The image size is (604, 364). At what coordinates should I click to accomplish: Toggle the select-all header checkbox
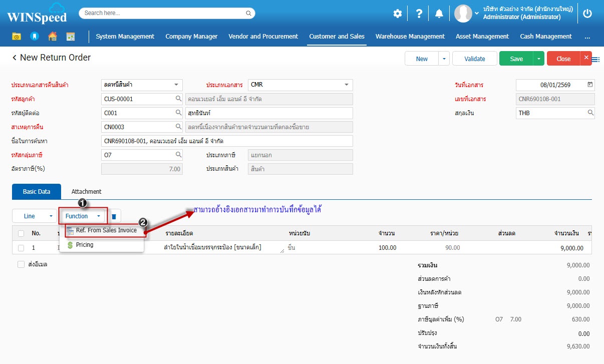coord(21,233)
